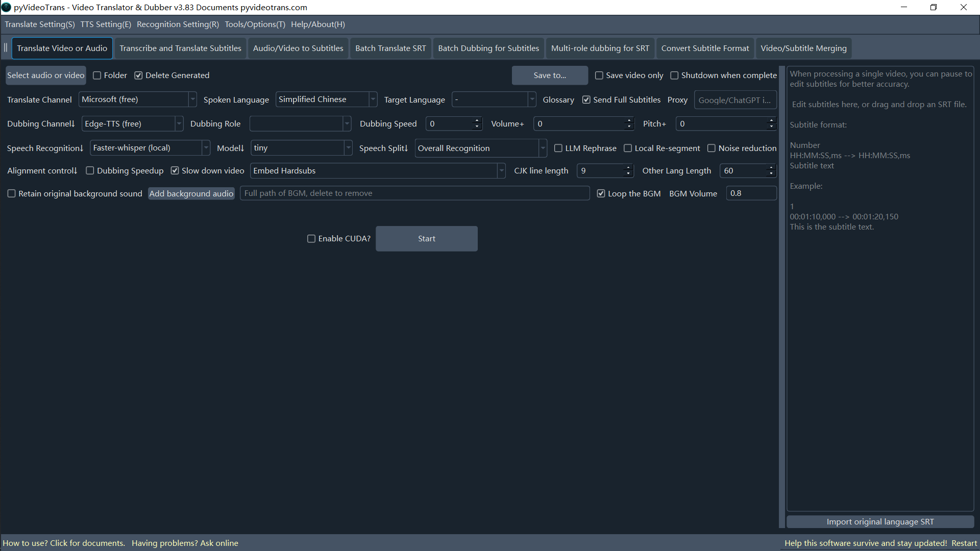This screenshot has width=980, height=551.
Task: Click Import original language SRT button
Action: coord(880,522)
